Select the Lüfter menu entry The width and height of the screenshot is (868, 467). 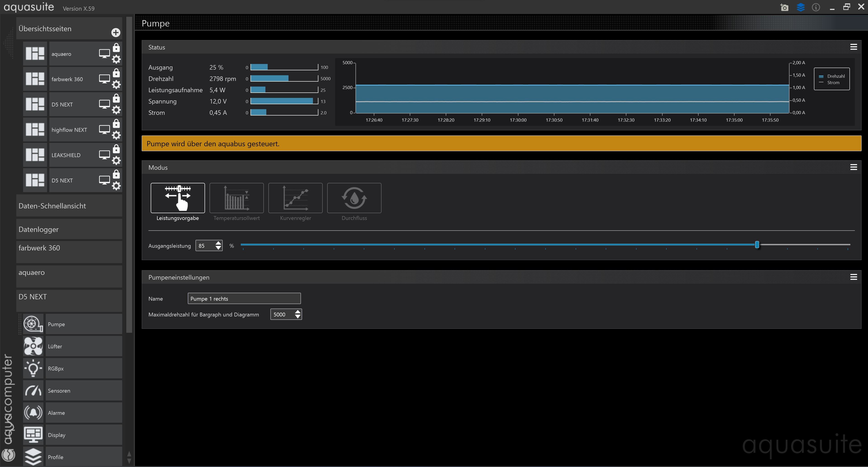coord(83,346)
